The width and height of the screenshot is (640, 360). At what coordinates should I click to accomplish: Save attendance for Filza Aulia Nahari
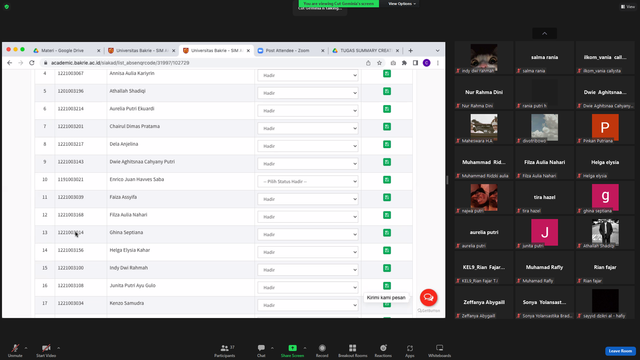(x=387, y=215)
